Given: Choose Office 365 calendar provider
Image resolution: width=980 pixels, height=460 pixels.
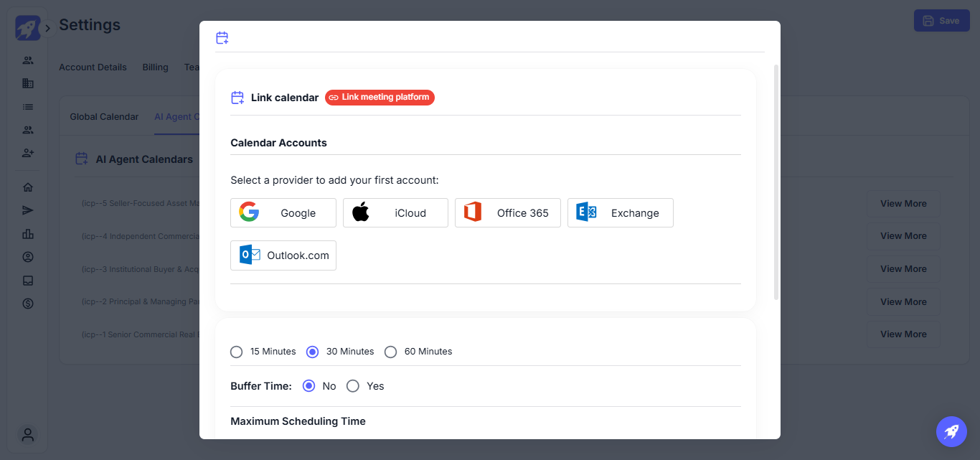Looking at the screenshot, I should pyautogui.click(x=507, y=213).
